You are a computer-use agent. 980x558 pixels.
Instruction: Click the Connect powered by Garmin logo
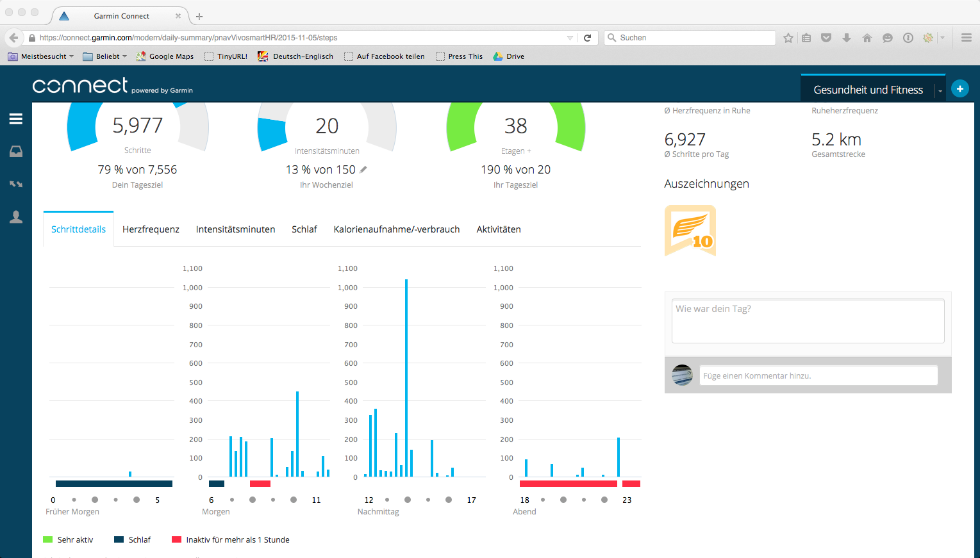tap(112, 86)
